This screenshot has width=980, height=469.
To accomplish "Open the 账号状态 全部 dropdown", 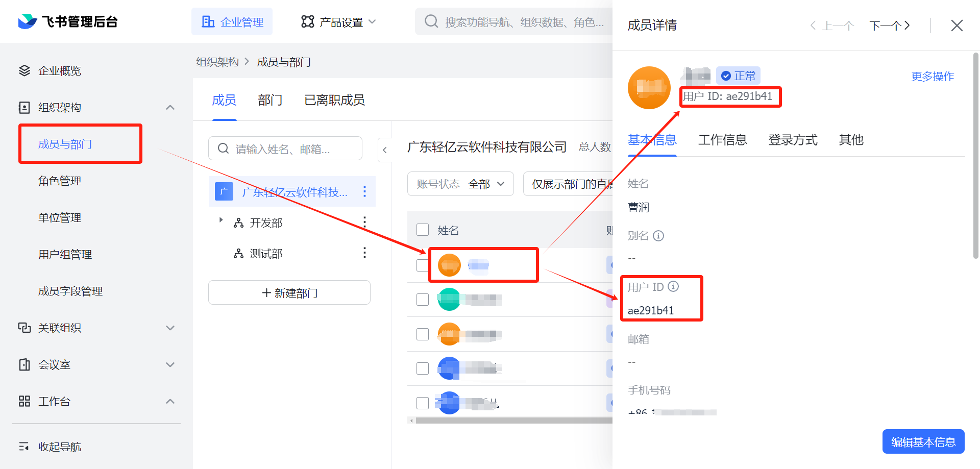I will [x=460, y=184].
